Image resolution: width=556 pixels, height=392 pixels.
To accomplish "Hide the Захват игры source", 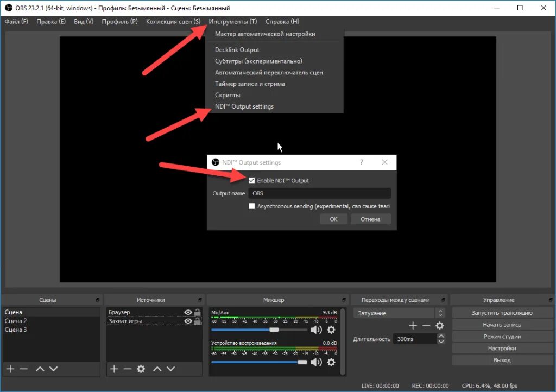I will click(x=188, y=321).
